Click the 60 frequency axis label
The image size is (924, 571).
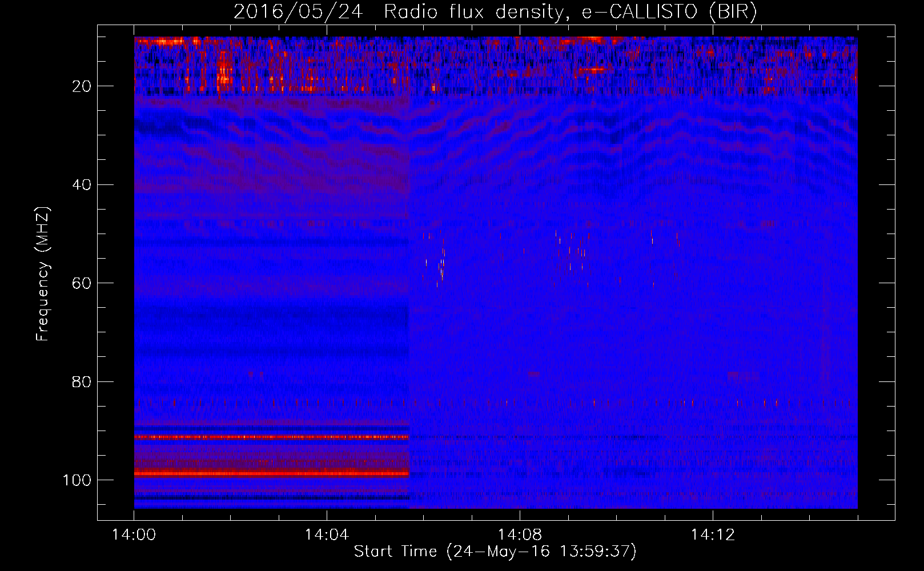pyautogui.click(x=82, y=283)
